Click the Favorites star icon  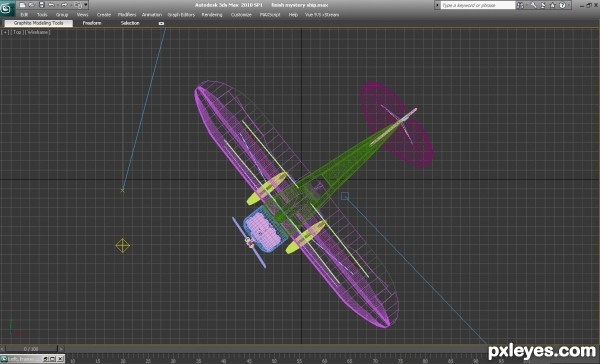click(x=553, y=5)
